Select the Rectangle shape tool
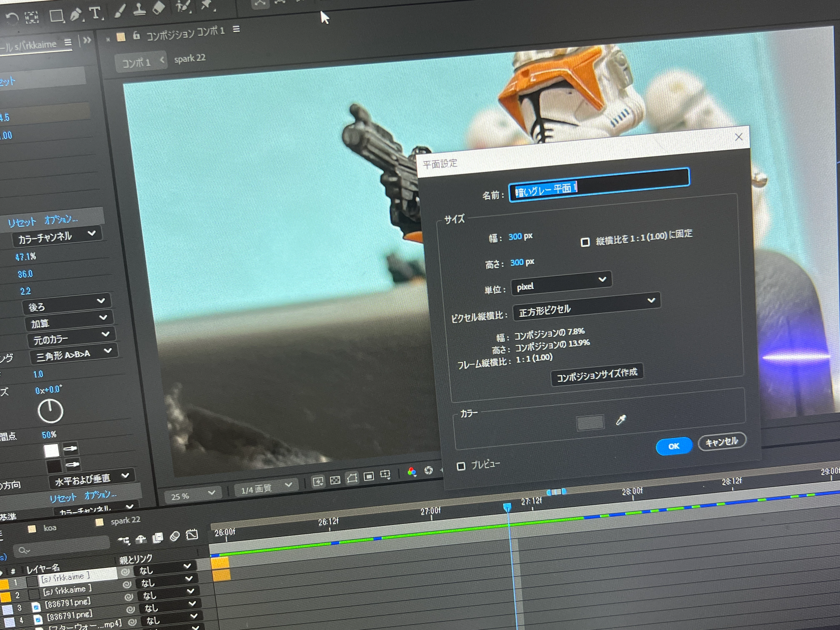Screen dimensions: 840x630 pos(56,16)
